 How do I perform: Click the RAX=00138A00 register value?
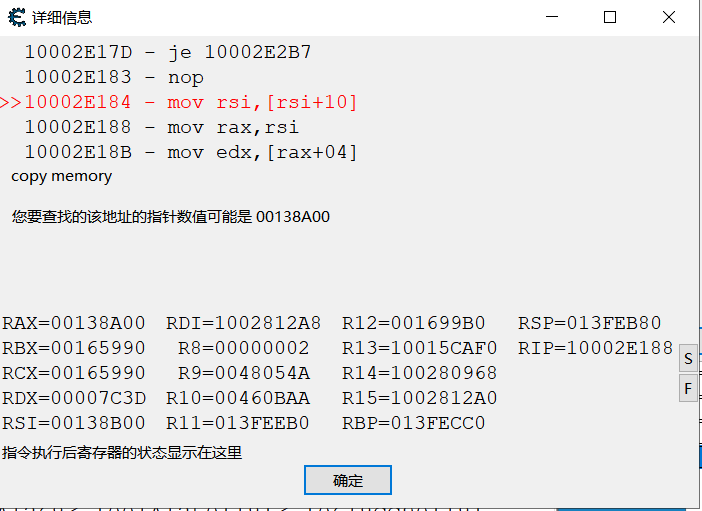74,323
